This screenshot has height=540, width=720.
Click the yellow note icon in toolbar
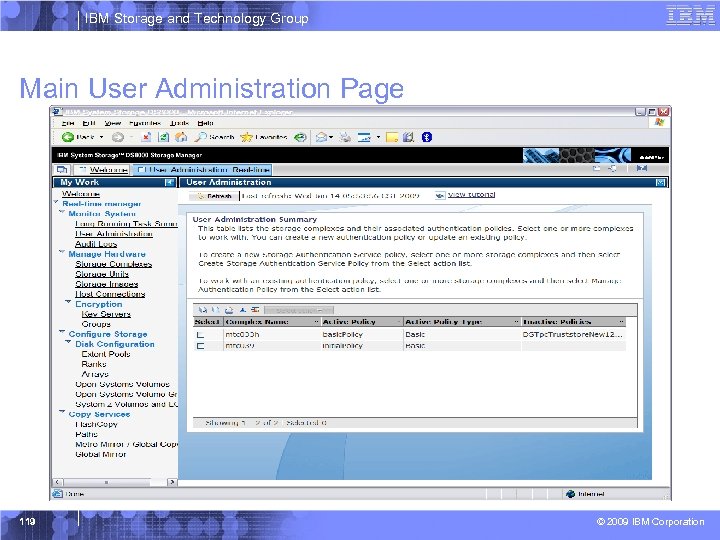(392, 137)
